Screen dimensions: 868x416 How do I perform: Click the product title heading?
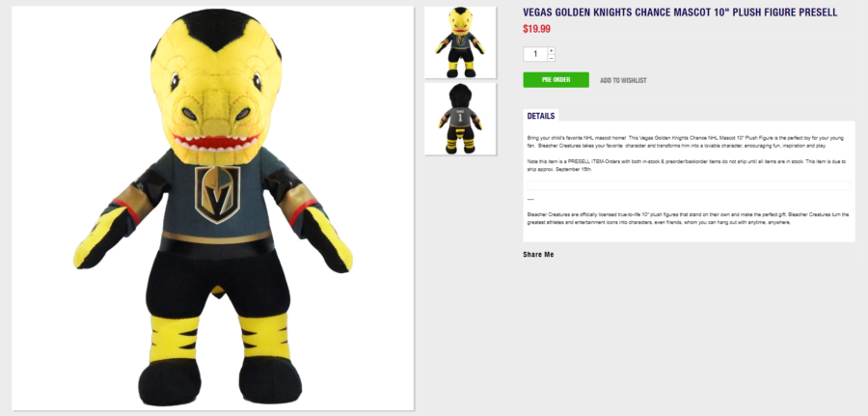tap(680, 13)
